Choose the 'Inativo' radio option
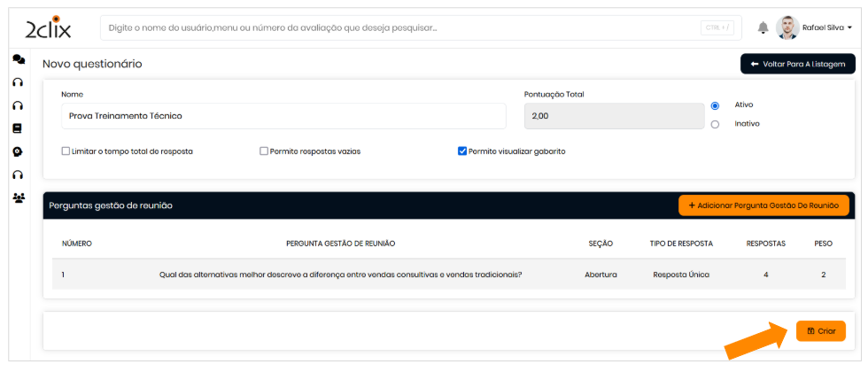 point(716,124)
